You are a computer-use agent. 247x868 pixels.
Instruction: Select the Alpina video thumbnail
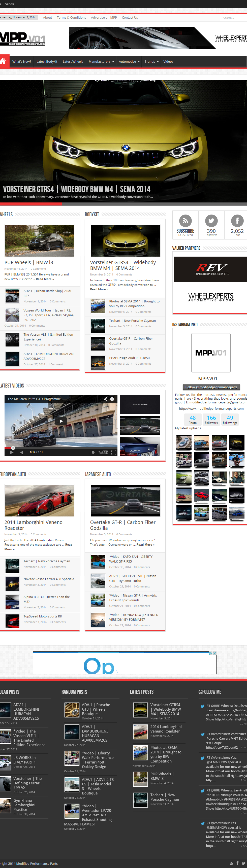[x=140, y=446]
